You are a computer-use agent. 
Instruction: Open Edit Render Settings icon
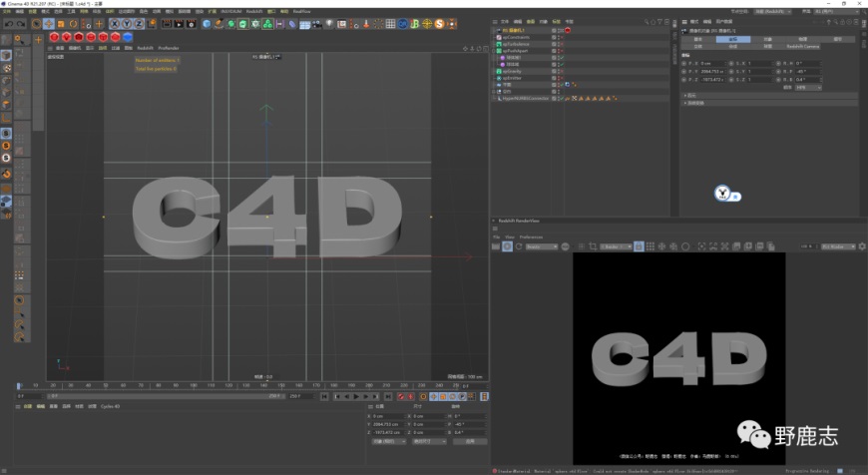tap(191, 24)
